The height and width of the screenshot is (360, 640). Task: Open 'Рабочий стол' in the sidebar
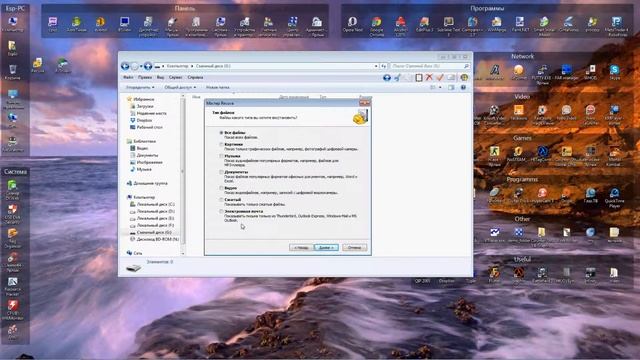click(x=146, y=127)
